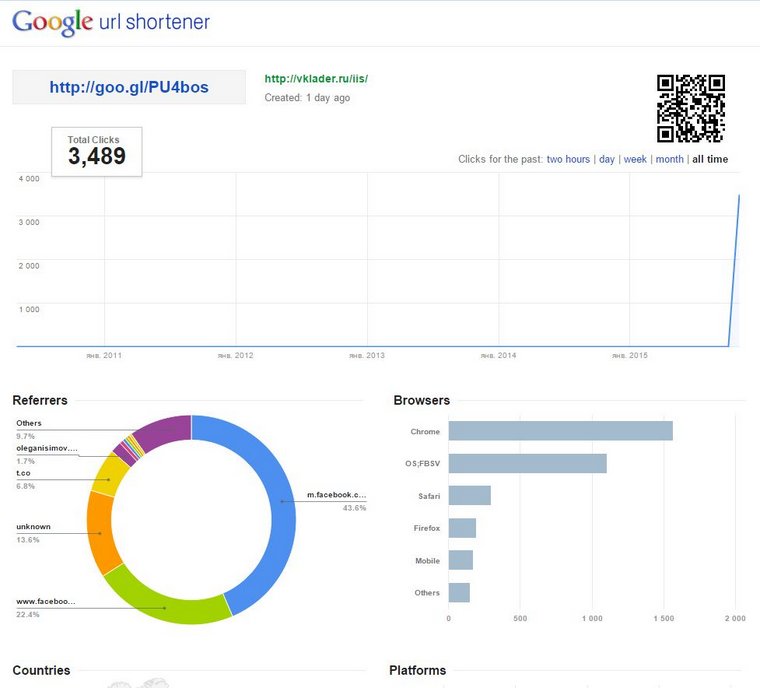Click the Chrome bar in Browsers chart
This screenshot has height=688, width=760.
(x=560, y=431)
